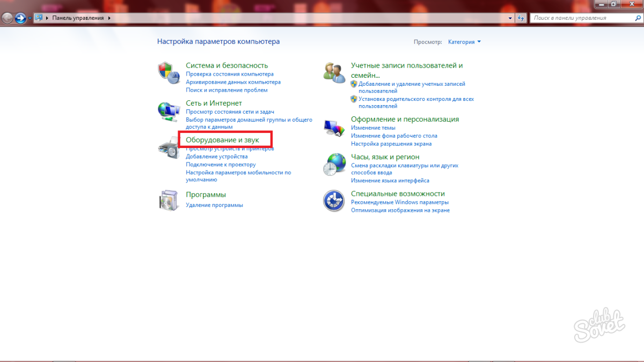644x362 pixels.
Task: Expand the address bar history dropdown arrow
Action: (510, 18)
